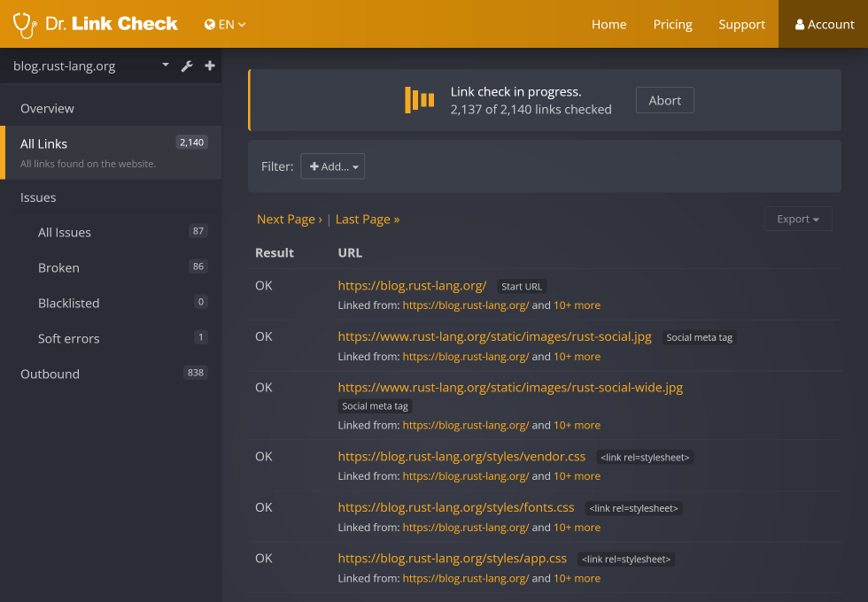Open the styles/vendor.css link

(x=461, y=457)
